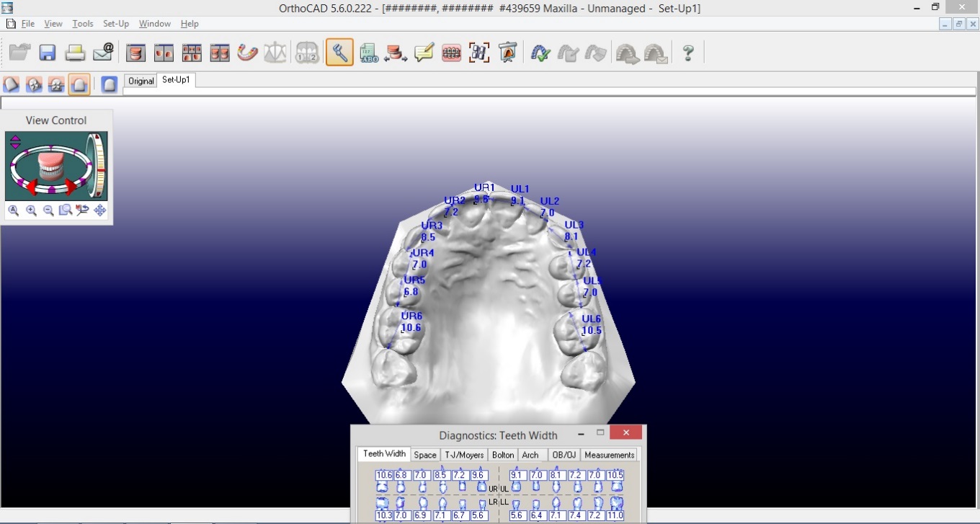The width and height of the screenshot is (980, 524).
Task: Click the send by email envelope icon
Action: coord(103,53)
